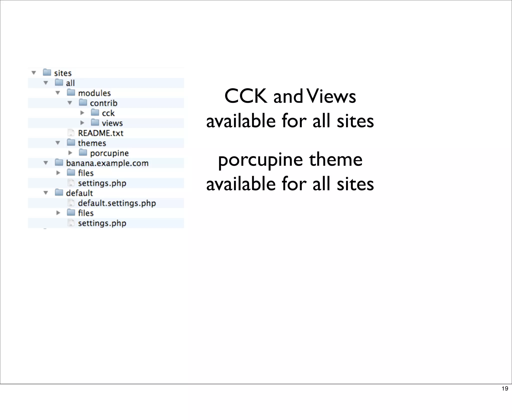The width and height of the screenshot is (512, 420).
Task: Expand the porcupine theme folder
Action: click(x=70, y=153)
